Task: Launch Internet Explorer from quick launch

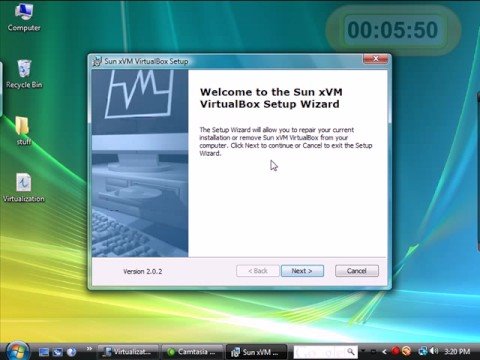Action: [x=72, y=352]
